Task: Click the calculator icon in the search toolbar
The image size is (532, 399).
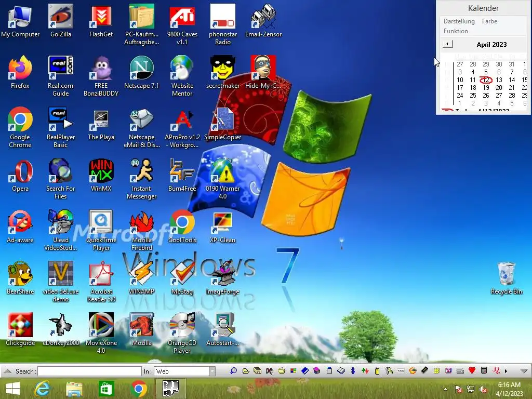Action: coord(484,370)
